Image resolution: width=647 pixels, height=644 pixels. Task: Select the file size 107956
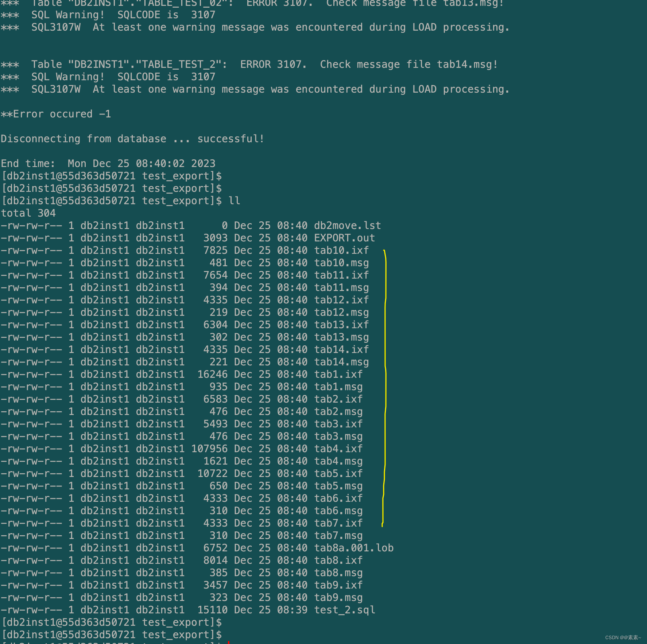[x=209, y=449]
